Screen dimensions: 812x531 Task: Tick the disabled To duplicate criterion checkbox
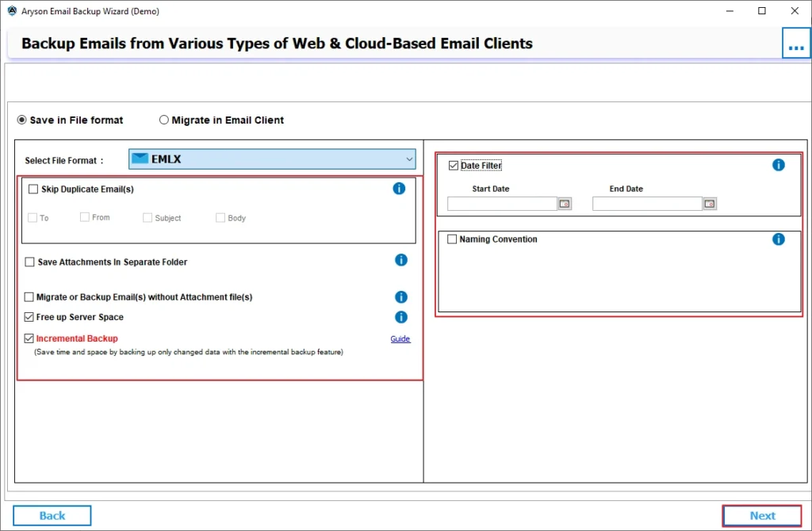[x=33, y=218]
